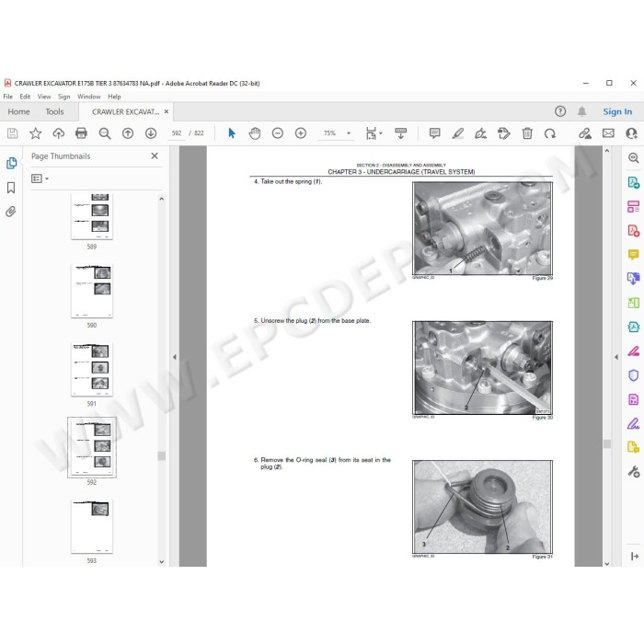Open the Attachments paperclip panel
This screenshot has height=644, width=644.
(11, 212)
